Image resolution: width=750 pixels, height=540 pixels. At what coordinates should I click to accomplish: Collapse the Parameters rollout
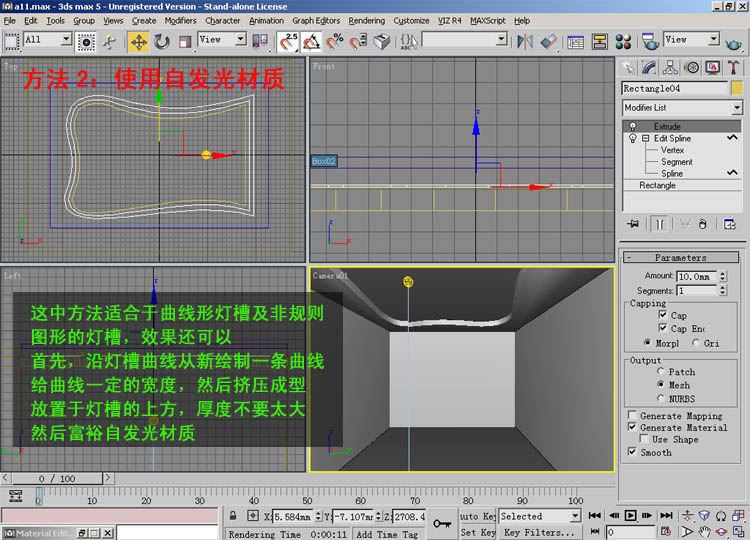tap(680, 258)
